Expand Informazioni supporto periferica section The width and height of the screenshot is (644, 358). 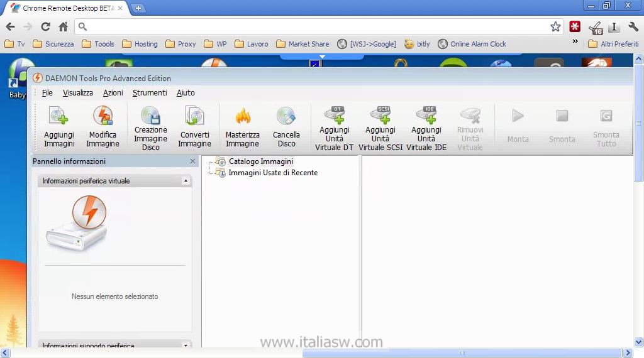pos(186,345)
